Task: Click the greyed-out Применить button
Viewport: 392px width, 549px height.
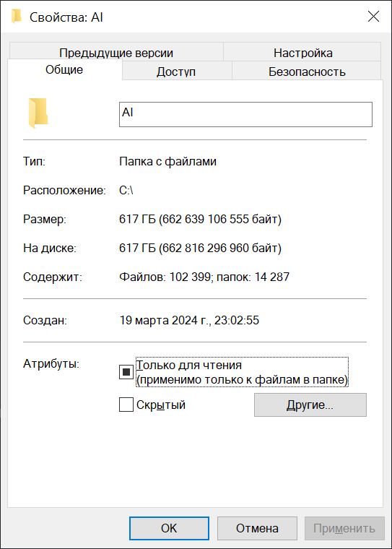Action: (344, 528)
